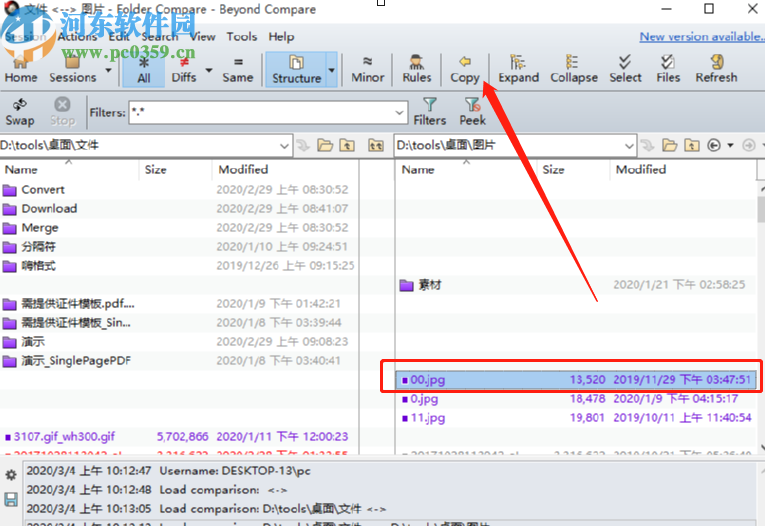This screenshot has height=526, width=765.
Task: Go up one level in the left folder
Action: click(x=347, y=145)
